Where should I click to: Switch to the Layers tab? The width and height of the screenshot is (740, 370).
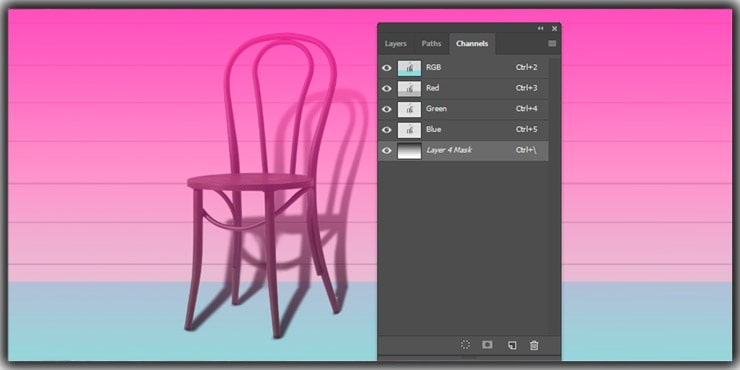pyautogui.click(x=395, y=43)
